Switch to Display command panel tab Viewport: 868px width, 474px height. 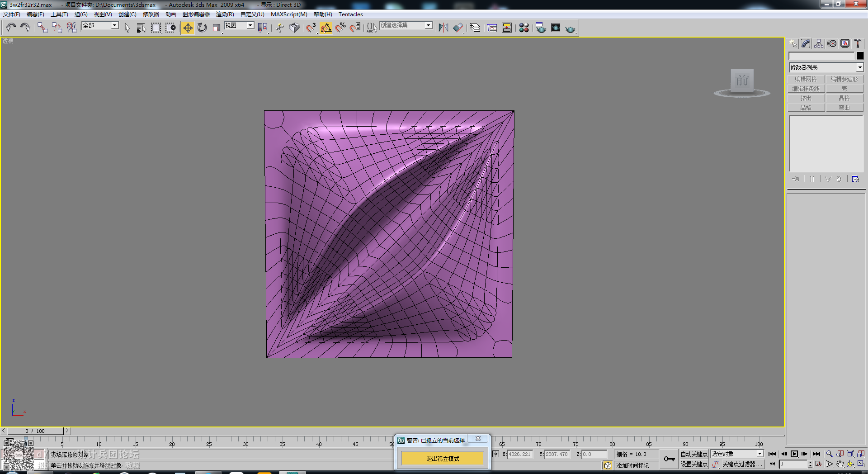click(x=845, y=43)
